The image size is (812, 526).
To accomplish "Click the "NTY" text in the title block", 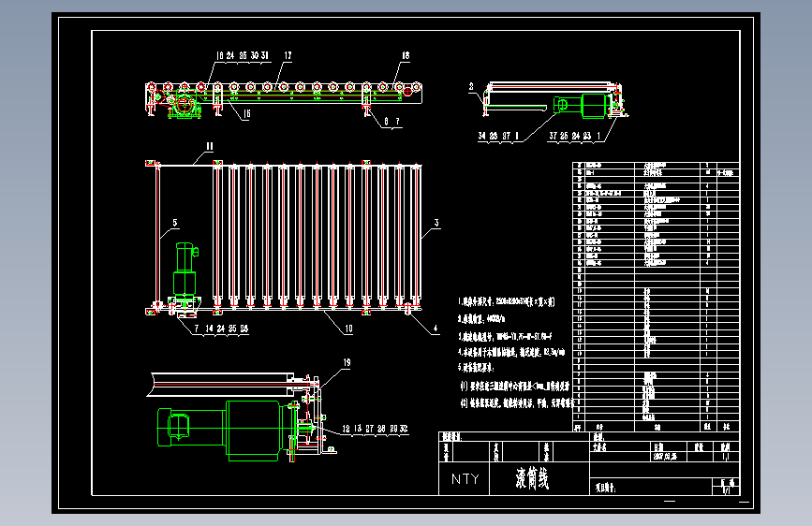I will coord(465,479).
